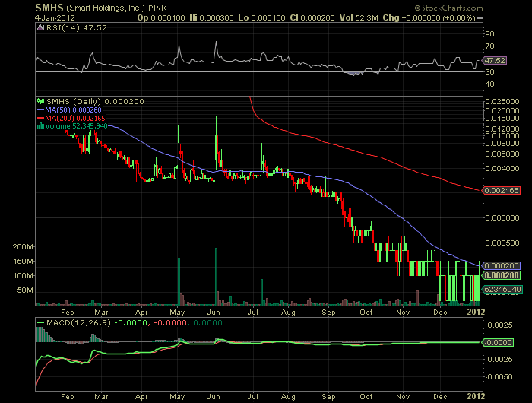The image size is (532, 403).
Task: Click the purple 47.52 RSI value tag
Action: pyautogui.click(x=495, y=60)
